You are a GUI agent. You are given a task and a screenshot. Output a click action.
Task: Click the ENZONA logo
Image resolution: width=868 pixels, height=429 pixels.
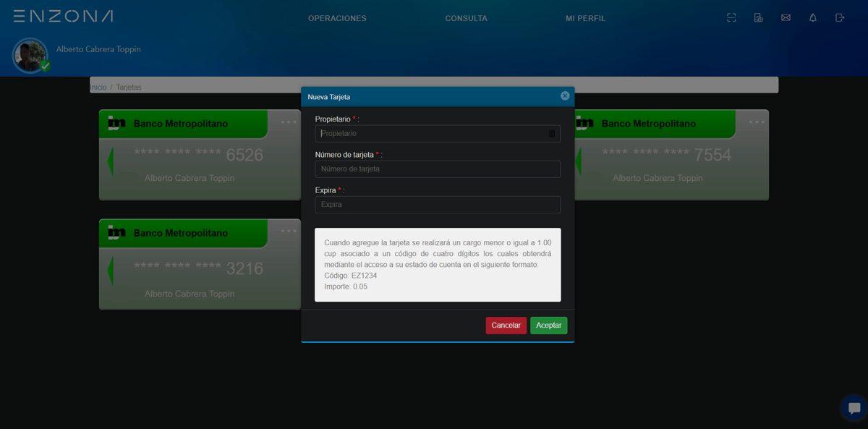point(63,16)
